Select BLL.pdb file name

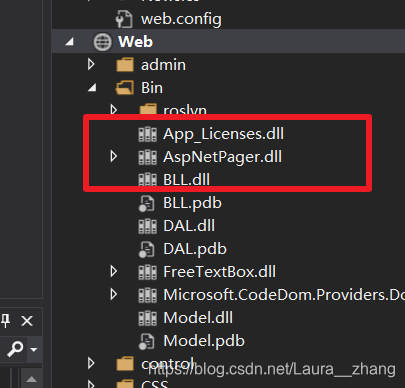pos(192,203)
